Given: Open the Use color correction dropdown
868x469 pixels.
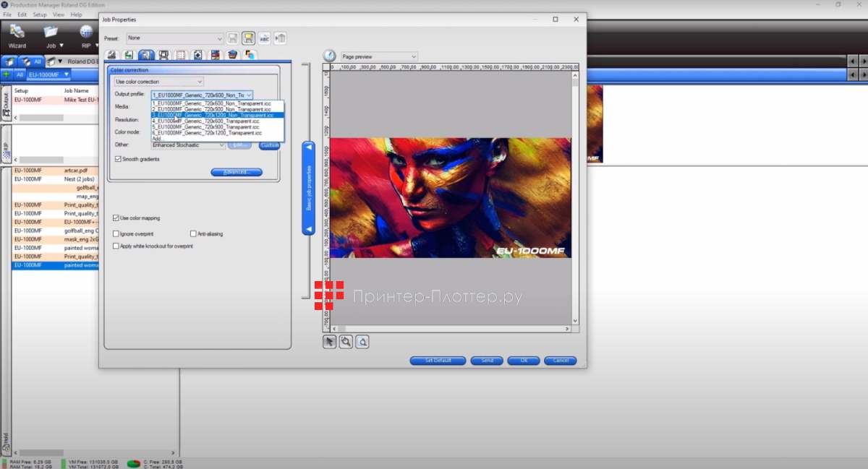Looking at the screenshot, I should 159,82.
